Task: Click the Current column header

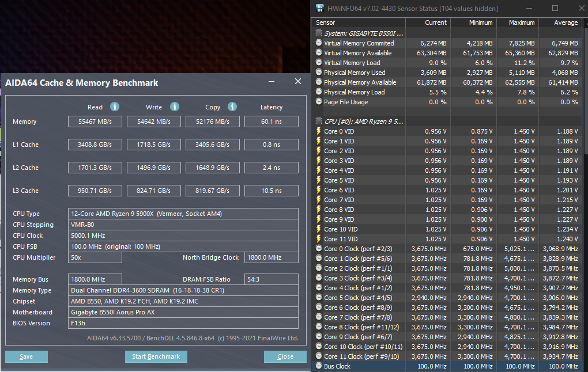Action: click(x=428, y=22)
